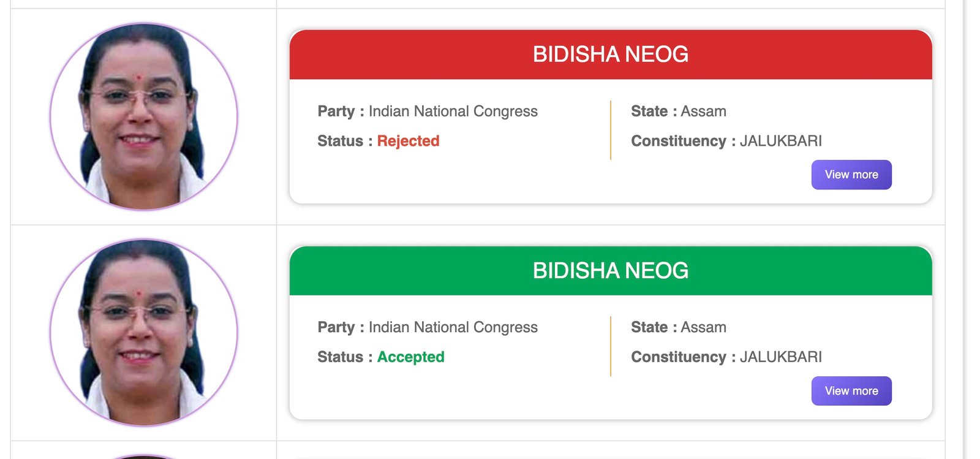980x459 pixels.
Task: Click JALUKBARI constituency in the Accepted card
Action: click(780, 357)
